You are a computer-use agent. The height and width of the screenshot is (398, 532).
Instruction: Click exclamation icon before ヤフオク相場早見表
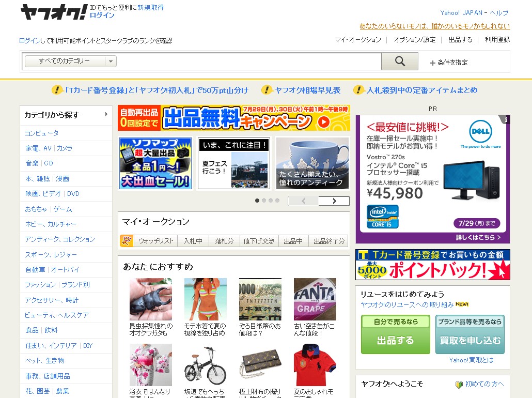[267, 90]
